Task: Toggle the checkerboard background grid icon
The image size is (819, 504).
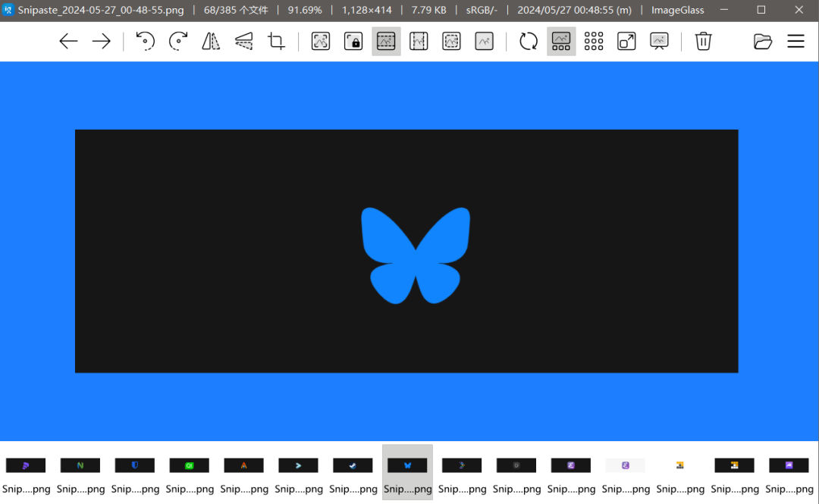Action: tap(594, 41)
